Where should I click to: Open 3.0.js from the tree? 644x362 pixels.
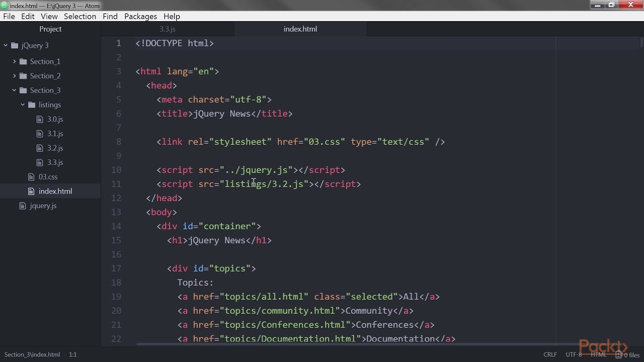(x=55, y=119)
